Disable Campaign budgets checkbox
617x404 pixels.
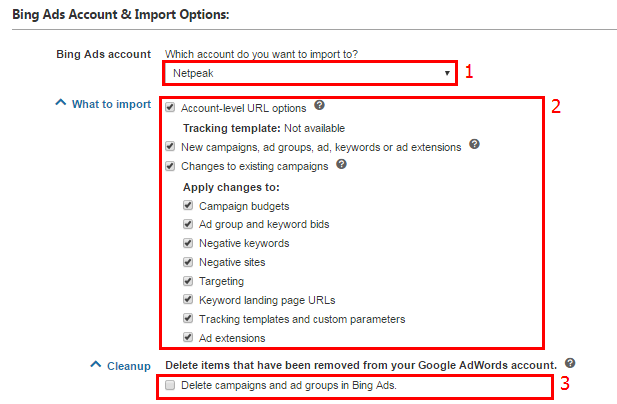[x=188, y=205]
